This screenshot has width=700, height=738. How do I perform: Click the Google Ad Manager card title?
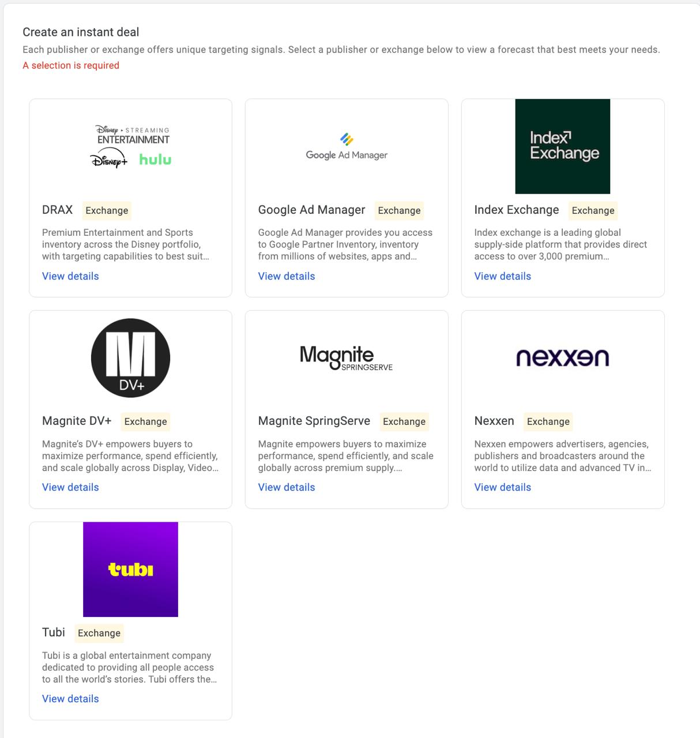(312, 210)
